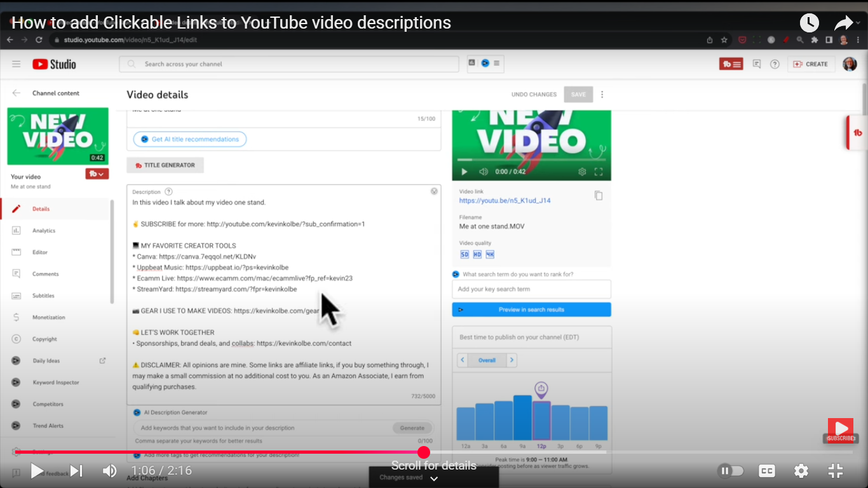The width and height of the screenshot is (868, 488).
Task: Copy the video link using the copy icon
Action: [x=598, y=196]
